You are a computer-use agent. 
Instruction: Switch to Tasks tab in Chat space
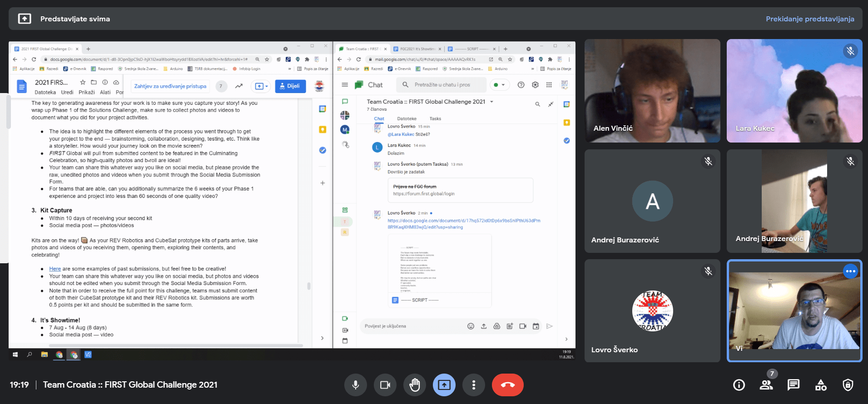435,119
